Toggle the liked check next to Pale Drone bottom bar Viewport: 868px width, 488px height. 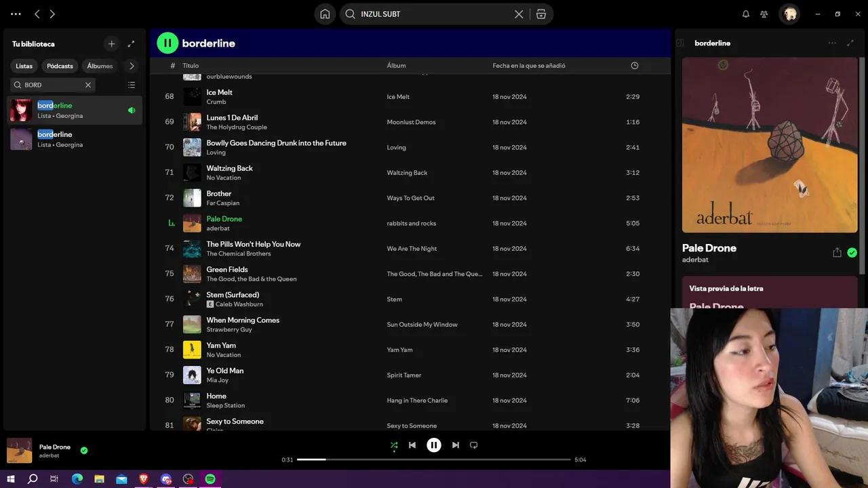click(x=84, y=450)
